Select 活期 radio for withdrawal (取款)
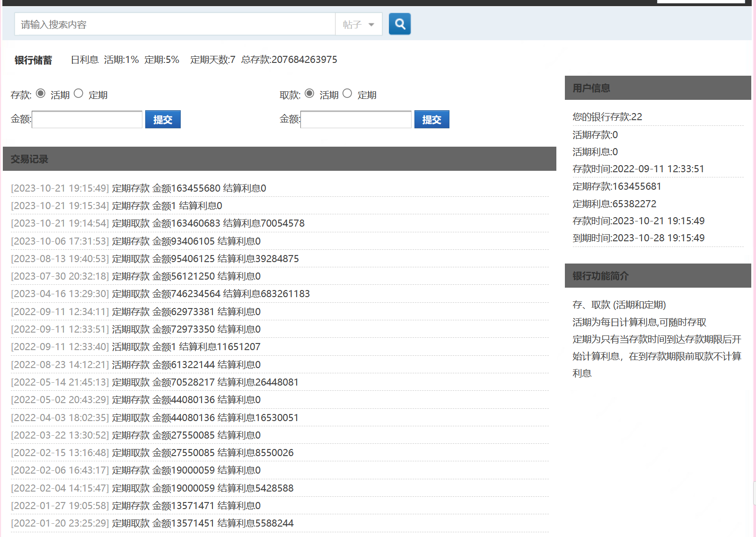This screenshot has height=537, width=756. [x=309, y=94]
